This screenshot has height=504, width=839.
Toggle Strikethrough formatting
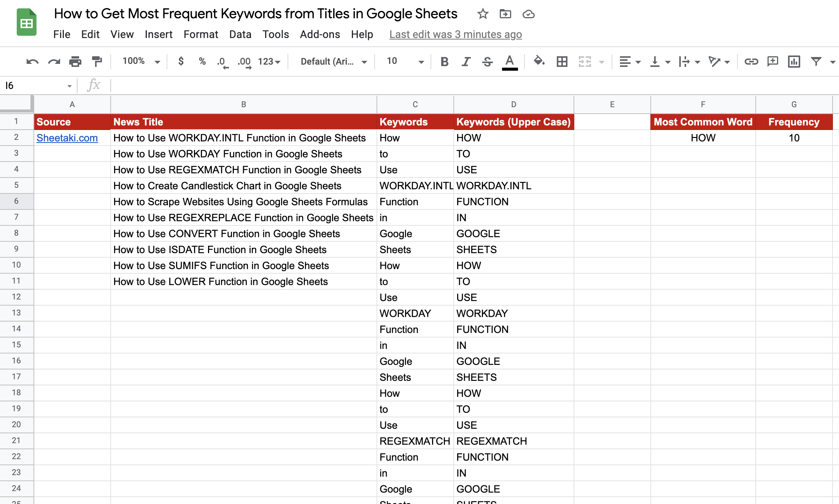(487, 62)
